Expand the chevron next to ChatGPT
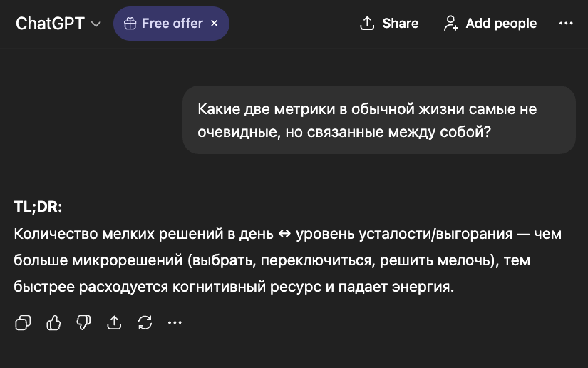 click(96, 24)
